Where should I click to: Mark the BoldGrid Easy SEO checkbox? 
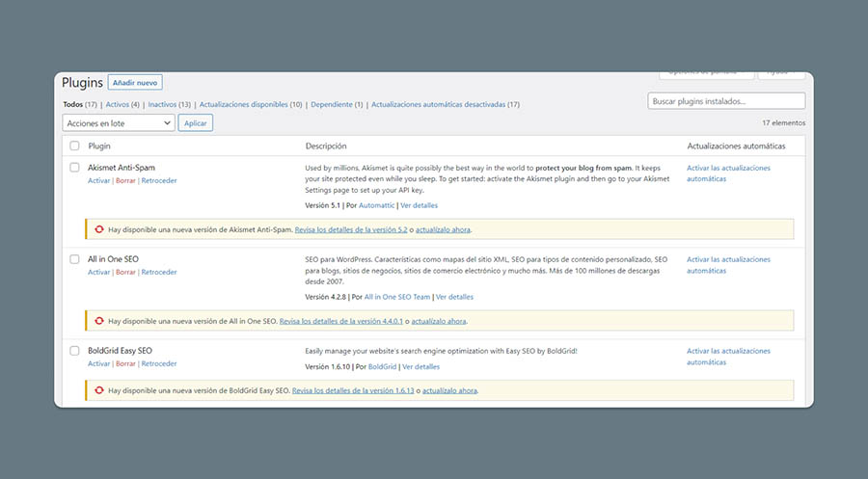point(74,351)
